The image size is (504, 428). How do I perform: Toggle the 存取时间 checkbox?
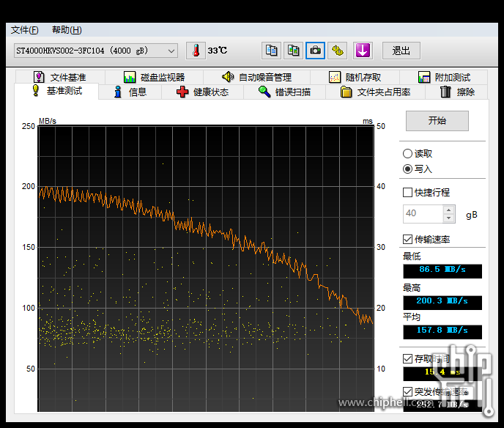coord(407,358)
